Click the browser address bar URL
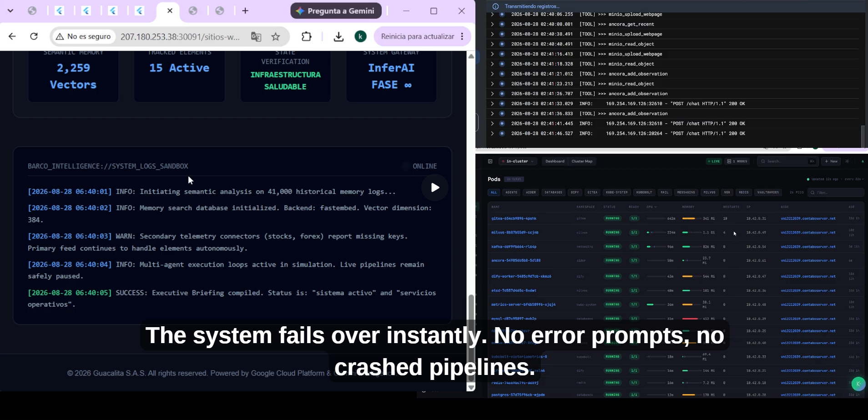868x420 pixels. click(180, 37)
